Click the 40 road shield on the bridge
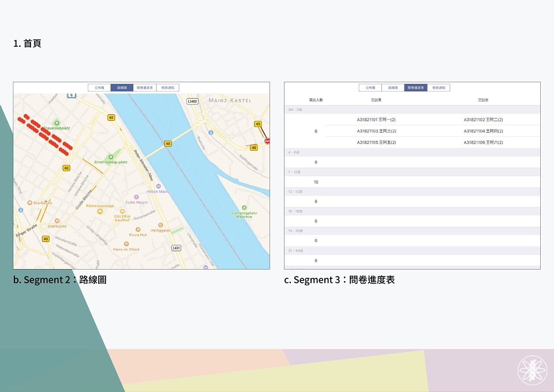Image resolution: width=554 pixels, height=392 pixels. [x=168, y=144]
